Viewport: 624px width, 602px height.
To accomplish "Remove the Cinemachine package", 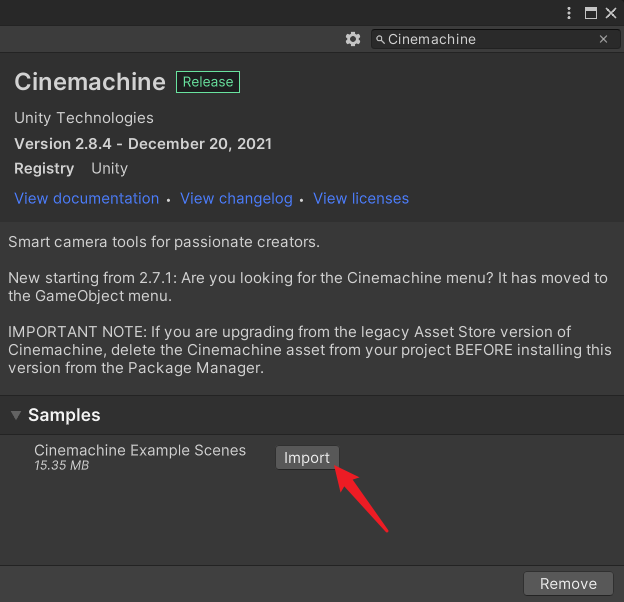I will [x=568, y=584].
